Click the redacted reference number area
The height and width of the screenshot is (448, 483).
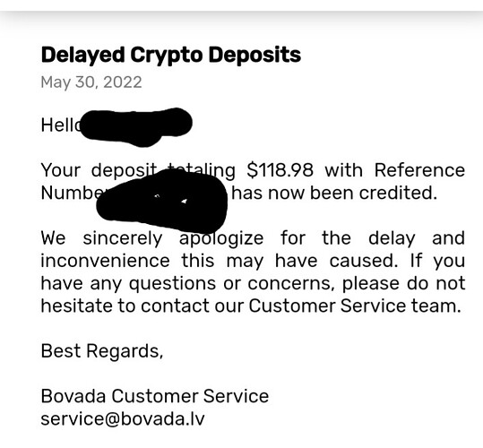(162, 201)
